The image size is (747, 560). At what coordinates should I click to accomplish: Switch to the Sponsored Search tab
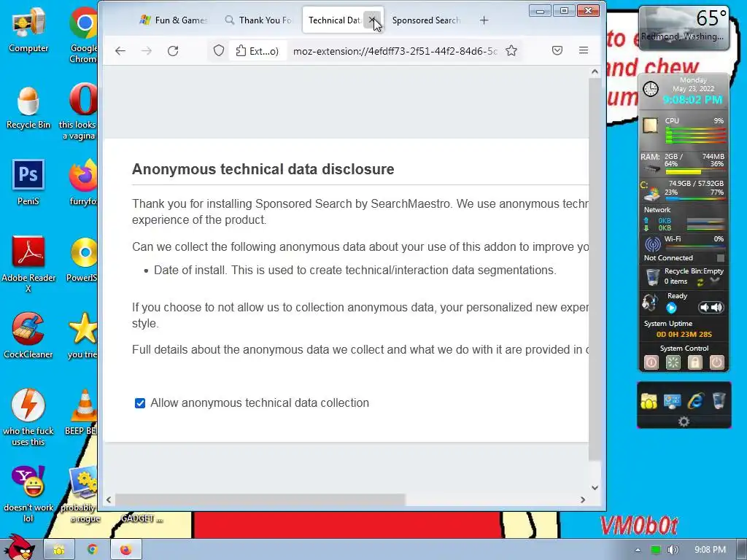point(426,20)
